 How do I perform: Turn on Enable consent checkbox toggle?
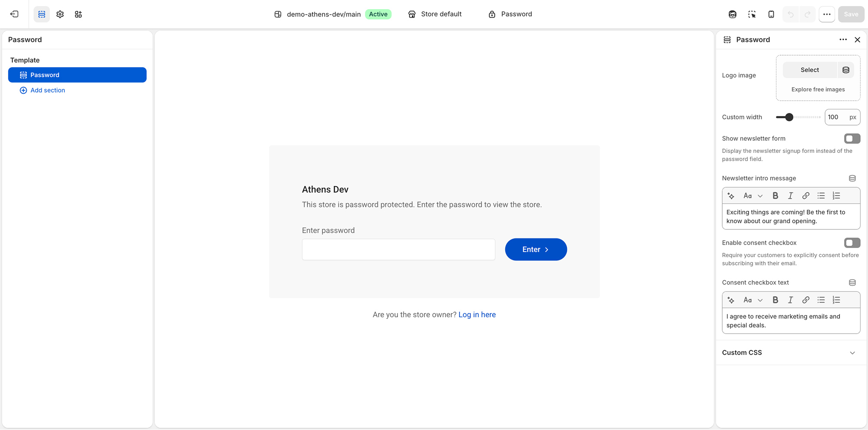tap(852, 243)
